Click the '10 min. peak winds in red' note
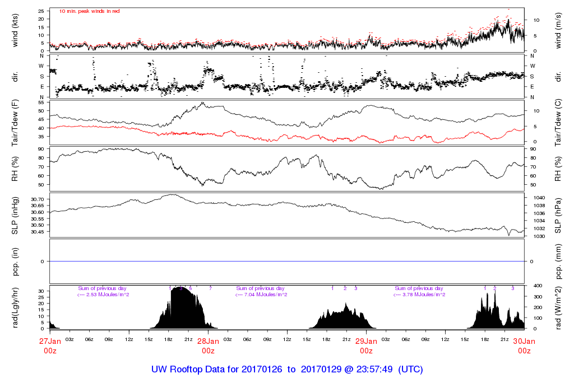The height and width of the screenshot is (392, 574). coord(89,11)
